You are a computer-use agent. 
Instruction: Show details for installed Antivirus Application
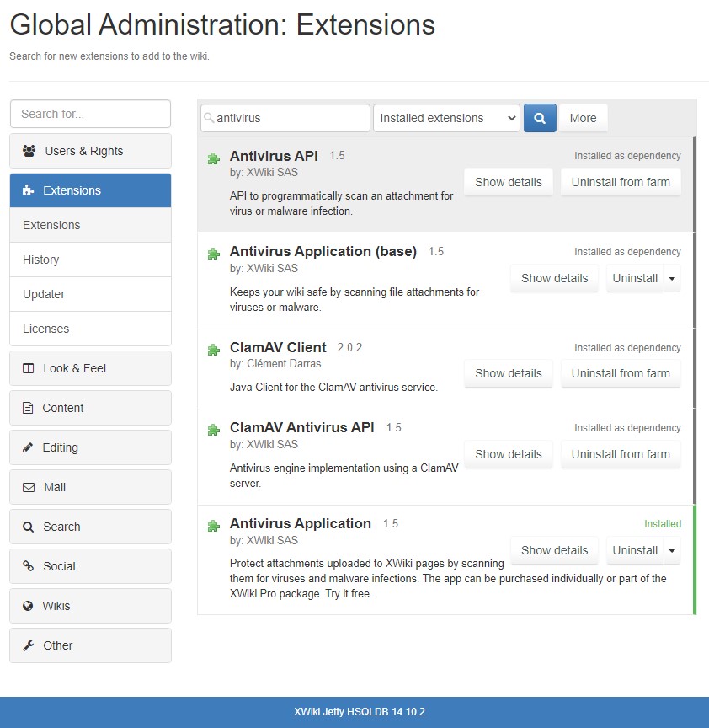coord(555,550)
